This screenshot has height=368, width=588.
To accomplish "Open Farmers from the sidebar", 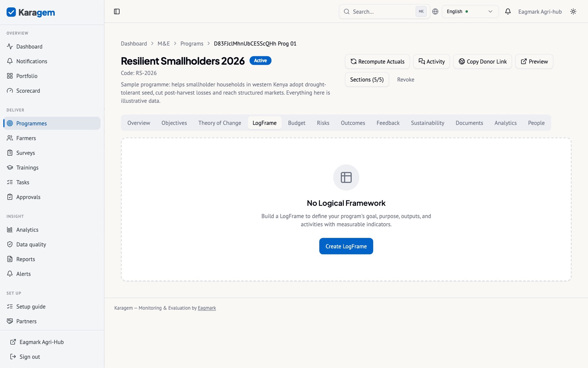I will click(x=52, y=138).
